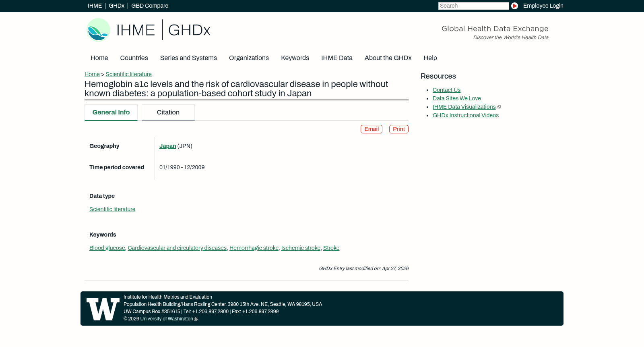644x347 pixels.
Task: Open Hemorrhagic stroke keyword link
Action: pos(254,248)
